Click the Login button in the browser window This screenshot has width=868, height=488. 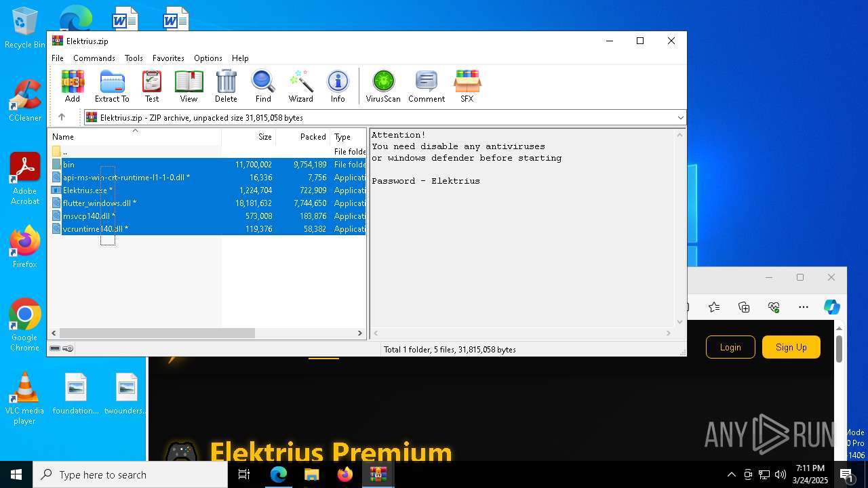click(x=730, y=347)
